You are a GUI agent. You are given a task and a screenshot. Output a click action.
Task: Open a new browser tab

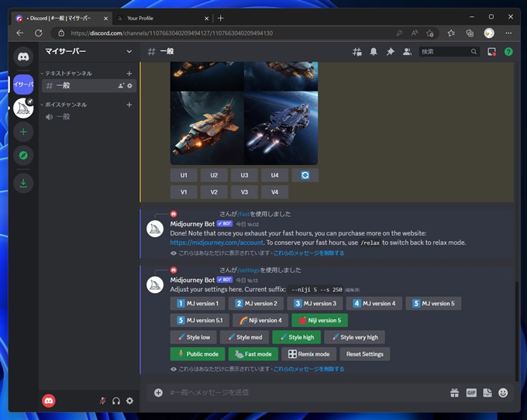click(220, 18)
